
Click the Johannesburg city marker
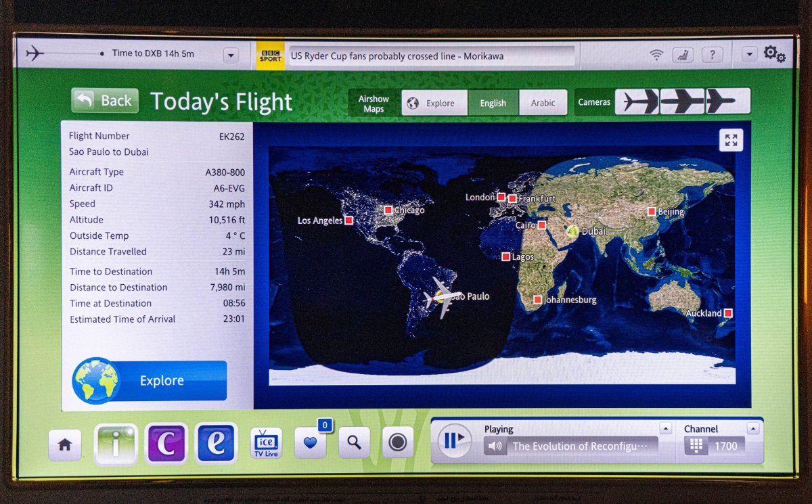[x=537, y=299]
